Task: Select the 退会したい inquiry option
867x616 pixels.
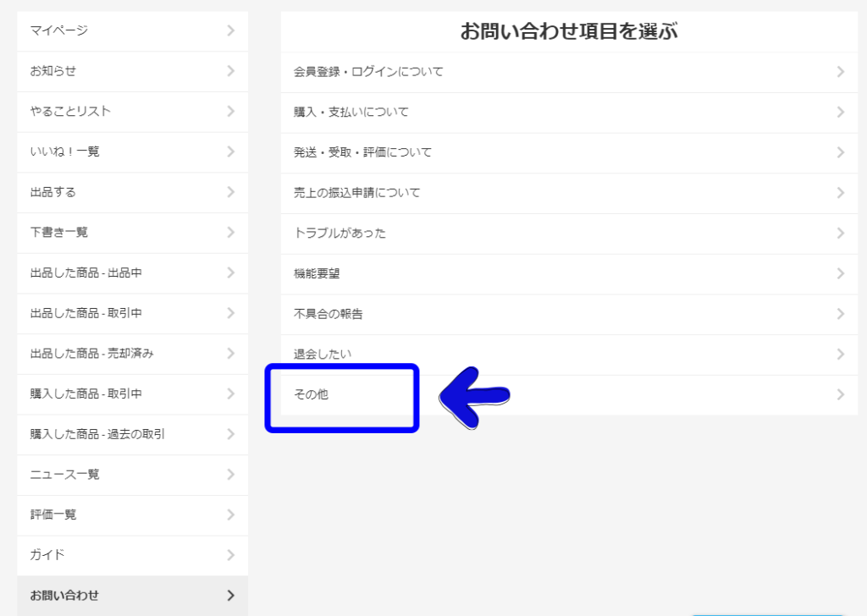Action: click(x=323, y=355)
